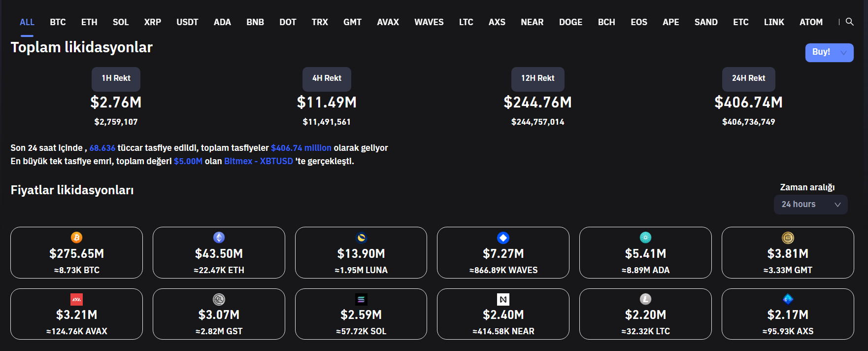Click the Avalanche AVAX coin icon

(76, 299)
